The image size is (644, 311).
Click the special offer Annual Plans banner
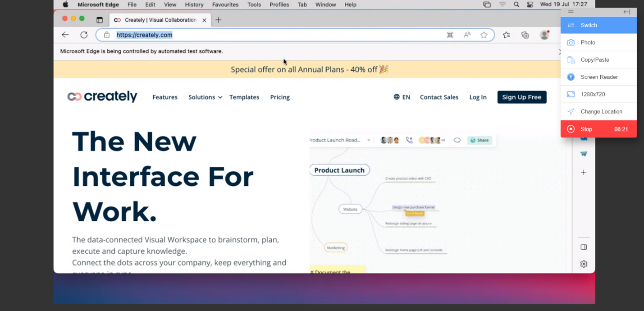click(x=309, y=69)
